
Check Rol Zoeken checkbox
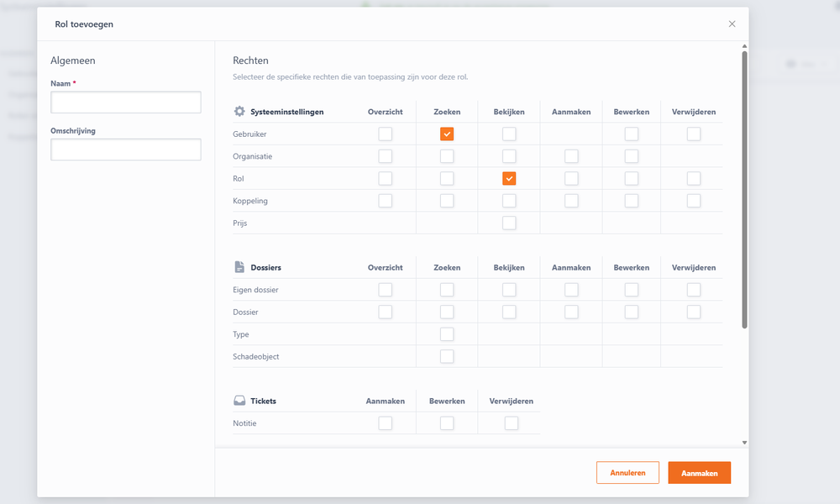447,178
